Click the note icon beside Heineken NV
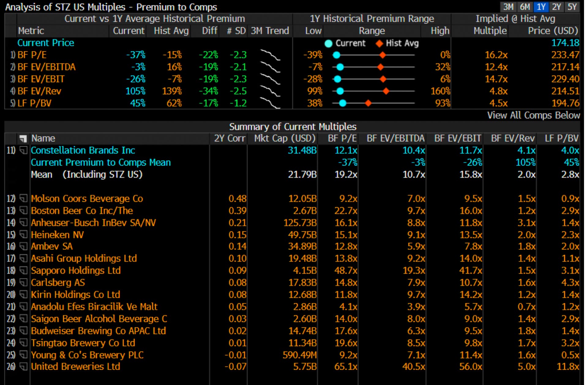The height and width of the screenshot is (385, 588). coord(24,235)
